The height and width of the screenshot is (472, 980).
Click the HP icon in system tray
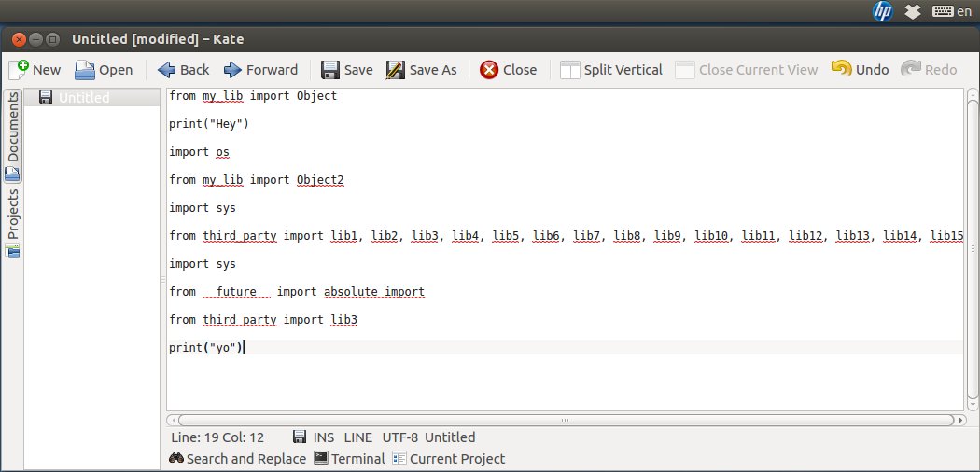coord(883,11)
